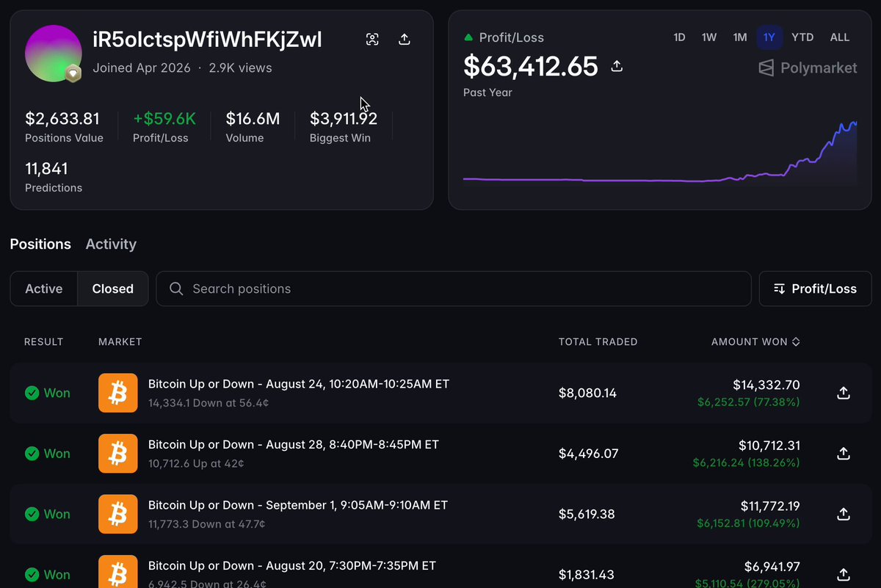Show Active positions
The image size is (881, 588).
pos(44,288)
